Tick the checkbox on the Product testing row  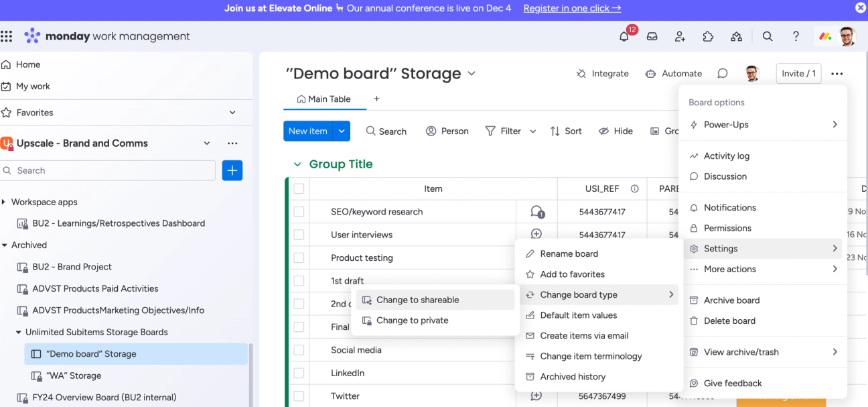tap(298, 257)
